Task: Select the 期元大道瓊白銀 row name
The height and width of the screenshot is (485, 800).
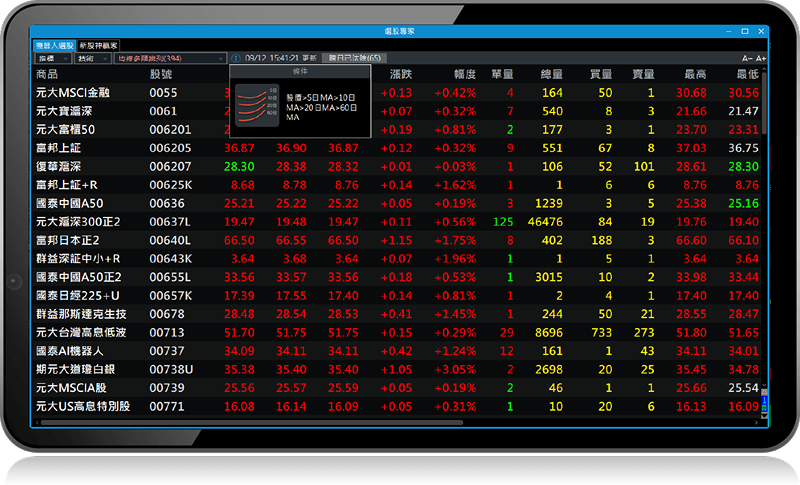Action: click(76, 369)
